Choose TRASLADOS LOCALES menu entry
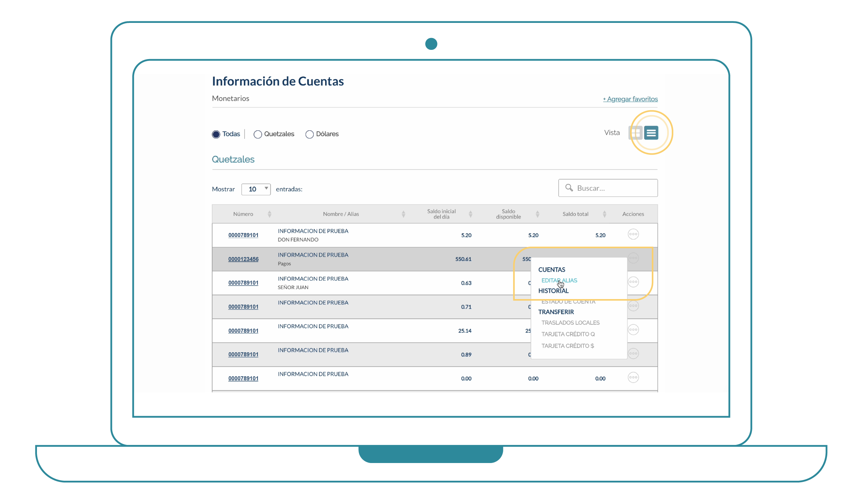This screenshot has width=865, height=504. (570, 323)
